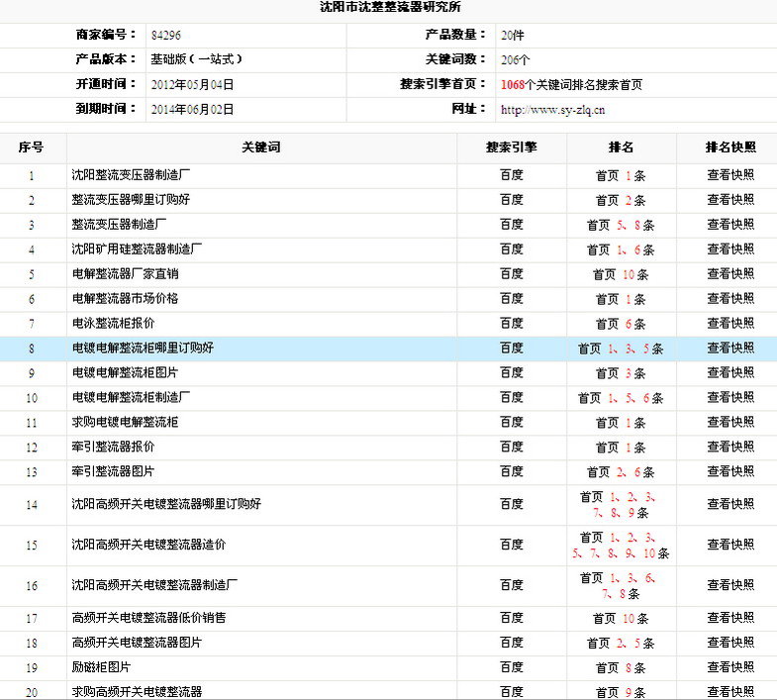The image size is (777, 700).
Task: Select keyword 沈阳矿用硅整流器制造厂
Action: tap(137, 250)
